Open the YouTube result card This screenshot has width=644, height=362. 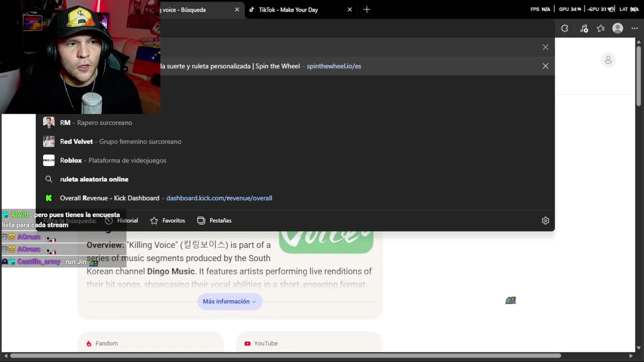pyautogui.click(x=309, y=343)
